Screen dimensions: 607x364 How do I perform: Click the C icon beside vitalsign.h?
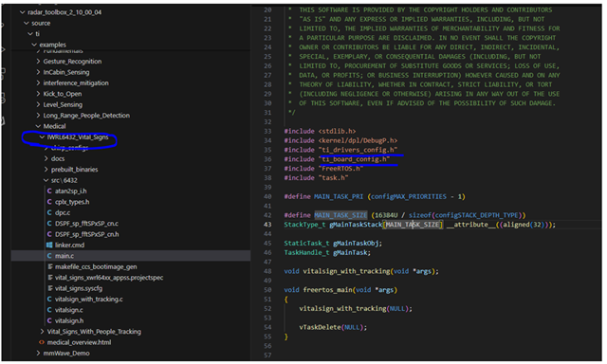click(x=49, y=321)
